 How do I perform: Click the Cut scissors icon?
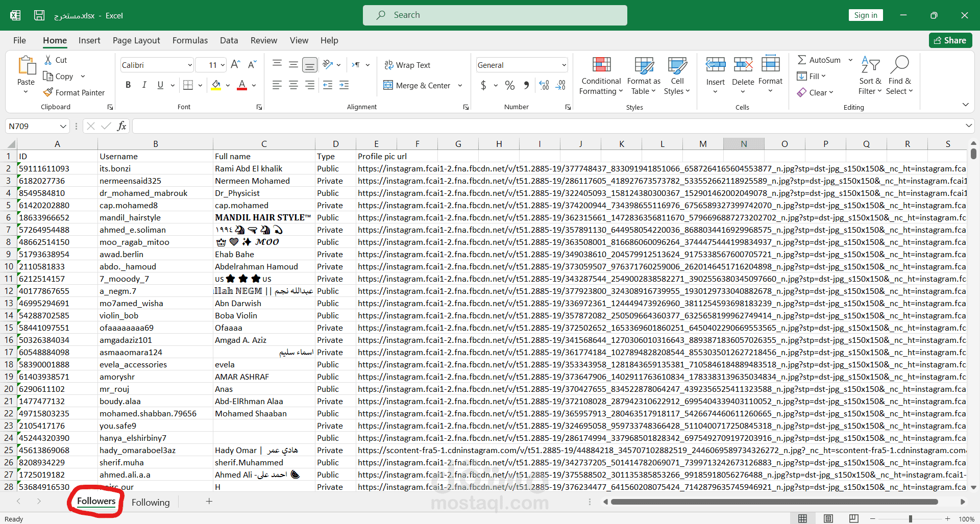48,60
